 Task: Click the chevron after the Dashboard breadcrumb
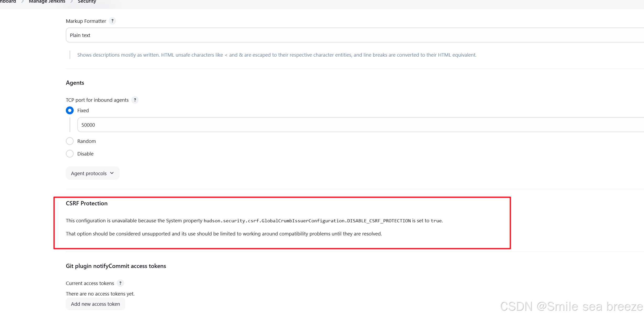coord(23,1)
